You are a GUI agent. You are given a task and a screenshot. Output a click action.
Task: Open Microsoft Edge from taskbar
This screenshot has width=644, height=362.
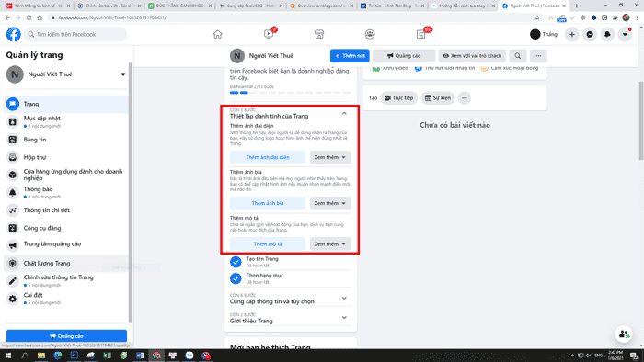(57, 356)
